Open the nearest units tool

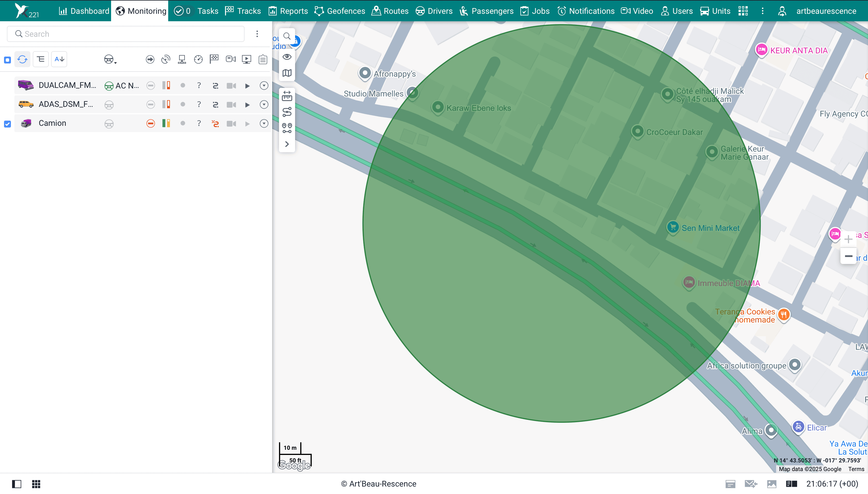click(x=287, y=128)
